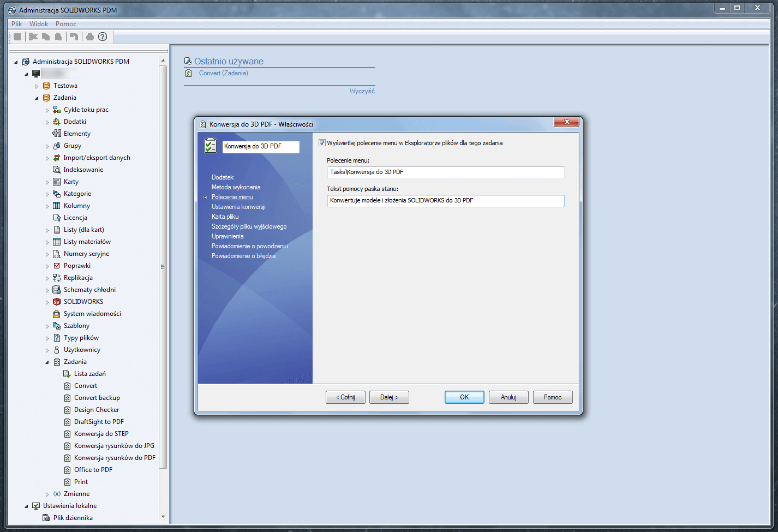Open the Plik menu
This screenshot has width=778, height=532.
point(16,23)
